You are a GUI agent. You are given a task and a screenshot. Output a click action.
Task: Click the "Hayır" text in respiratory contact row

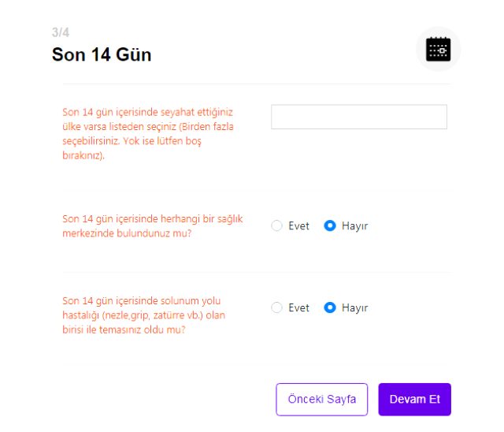(354, 307)
